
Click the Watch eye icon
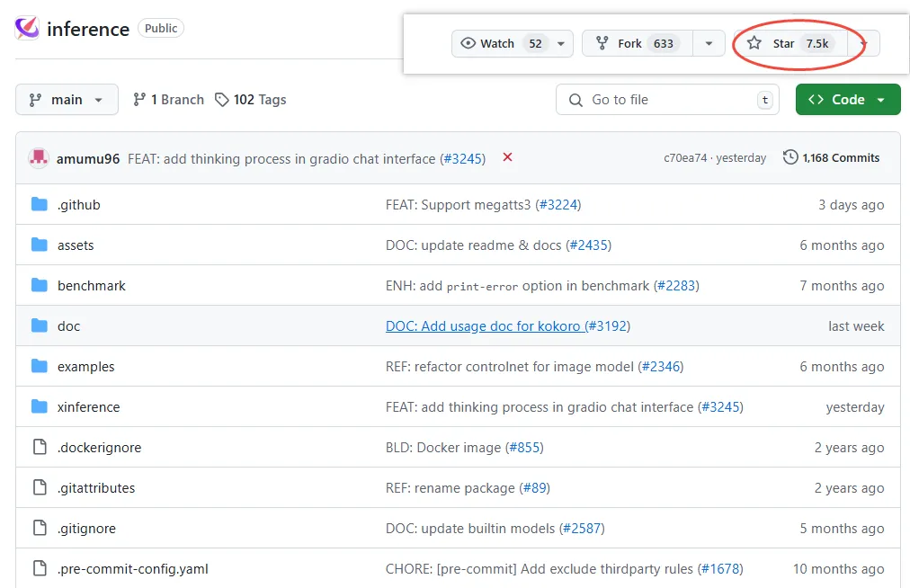(468, 43)
